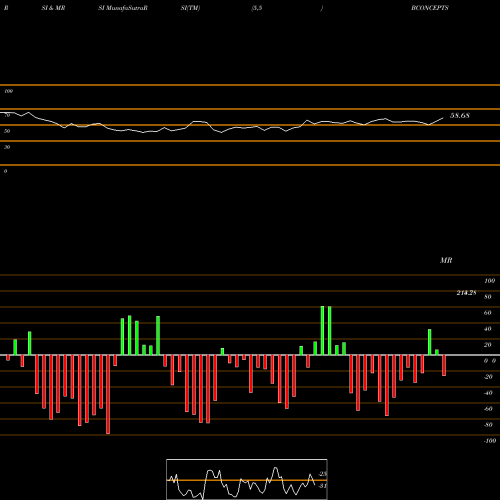Select the 214.28 value label
The height and width of the screenshot is (500, 500).
pos(466,293)
